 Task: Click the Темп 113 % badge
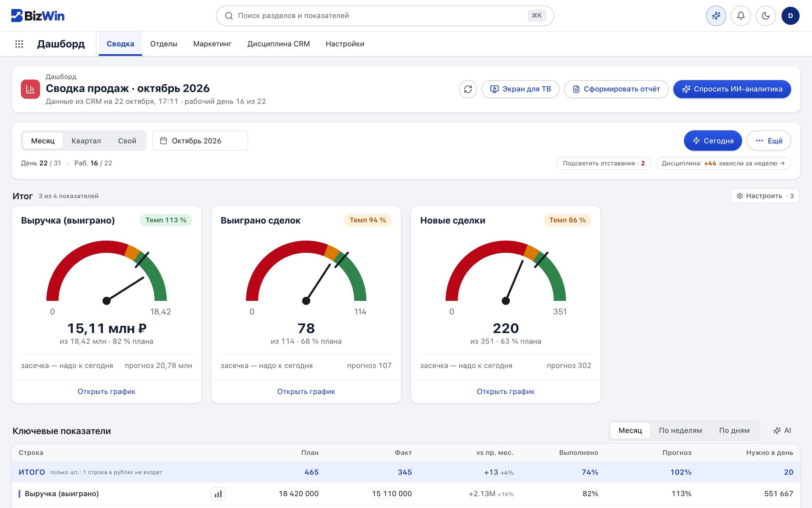coord(166,220)
